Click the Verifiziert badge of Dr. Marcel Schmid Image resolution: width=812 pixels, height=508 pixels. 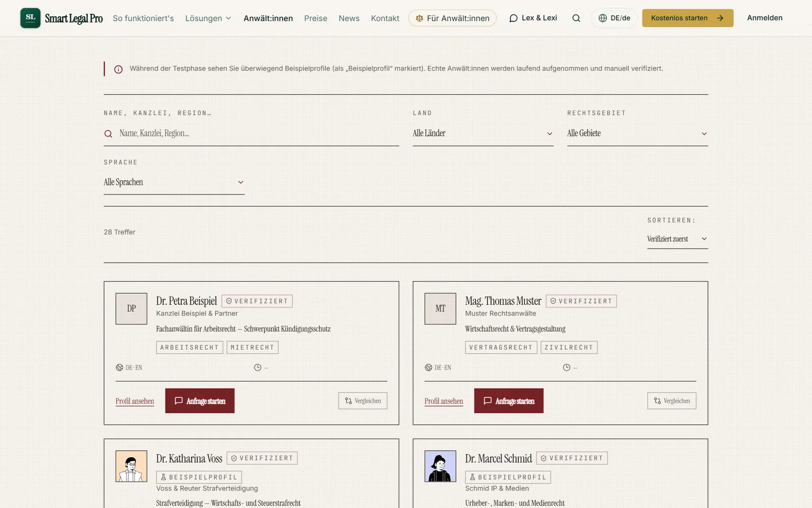[x=572, y=458]
